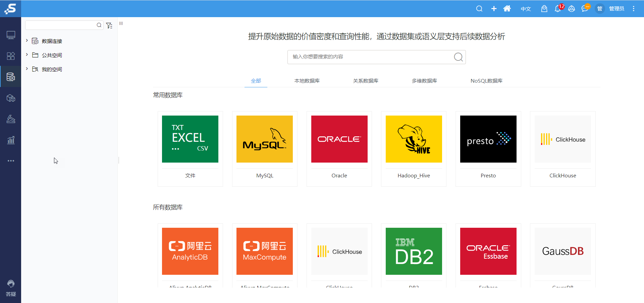Open the 管理员 account name
The image size is (644, 303).
click(616, 9)
